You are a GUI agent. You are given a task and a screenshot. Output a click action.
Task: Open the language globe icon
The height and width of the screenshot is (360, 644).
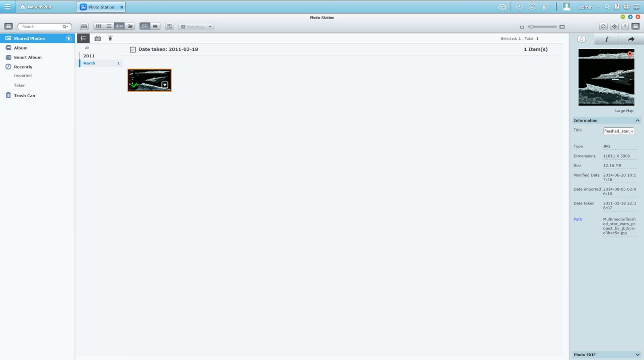[626, 7]
